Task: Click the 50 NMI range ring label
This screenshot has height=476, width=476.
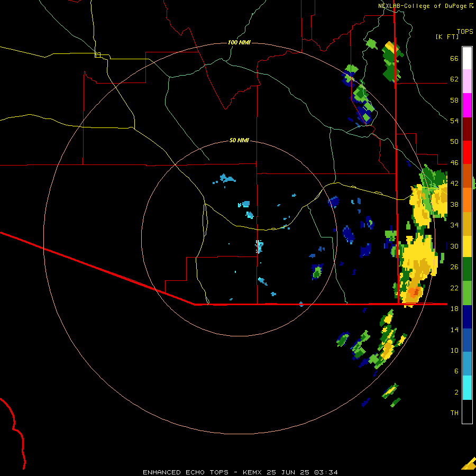Action: click(x=239, y=140)
